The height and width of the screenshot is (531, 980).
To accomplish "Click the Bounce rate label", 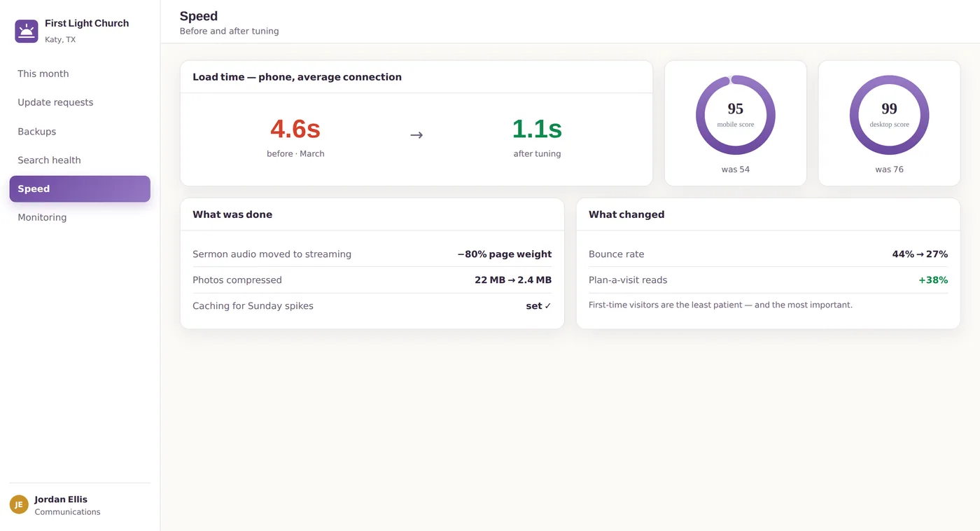I will (617, 254).
